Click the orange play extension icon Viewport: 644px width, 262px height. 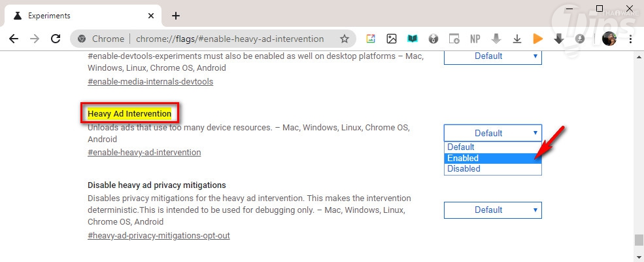click(x=537, y=39)
